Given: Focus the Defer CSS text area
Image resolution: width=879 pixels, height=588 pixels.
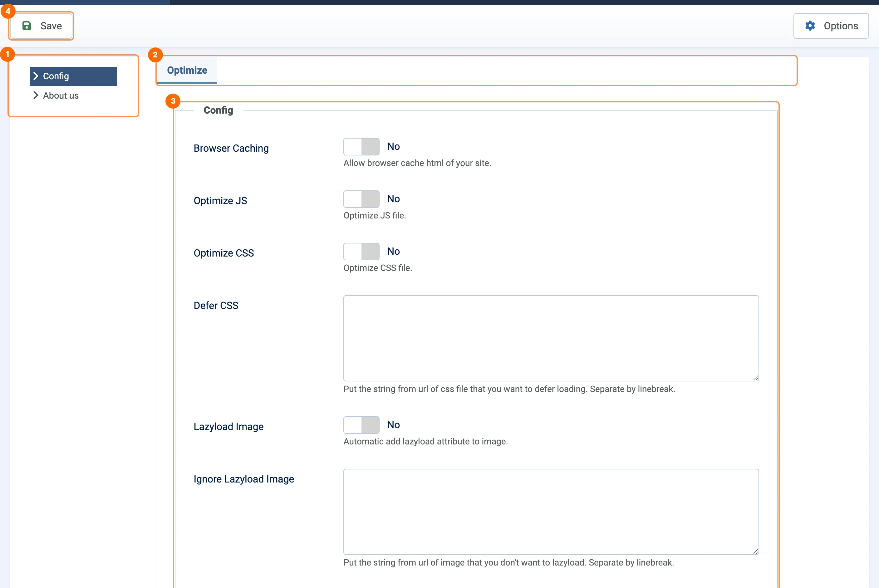Looking at the screenshot, I should (x=551, y=338).
